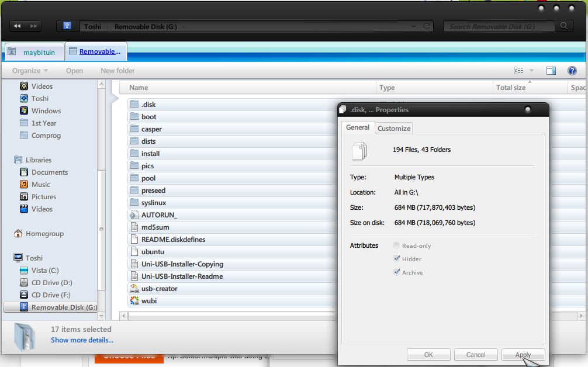This screenshot has width=588, height=367.
Task: Refresh the Removable Disk (G:) folder
Action: click(x=427, y=26)
